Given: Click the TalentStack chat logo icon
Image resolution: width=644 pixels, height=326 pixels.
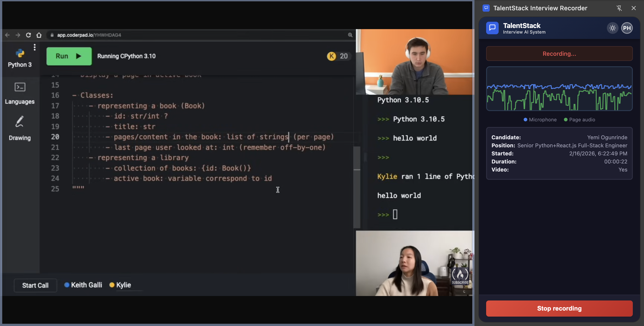Looking at the screenshot, I should (x=492, y=28).
